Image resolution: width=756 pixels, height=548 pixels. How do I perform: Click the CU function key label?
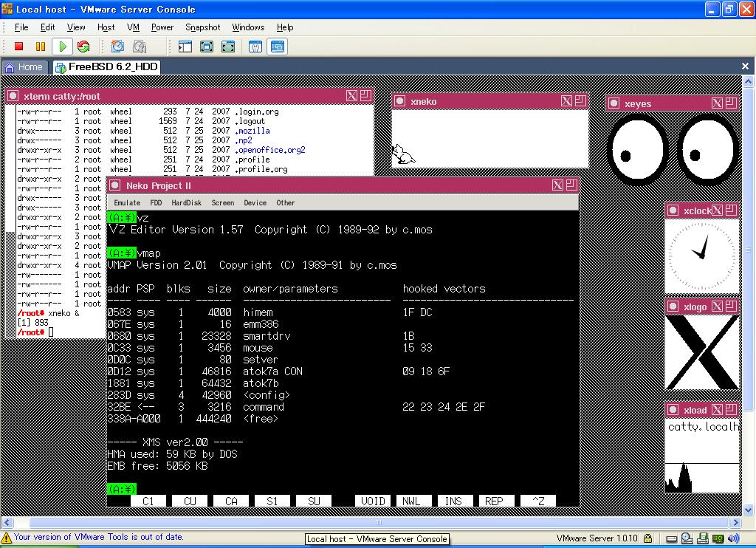pos(190,501)
